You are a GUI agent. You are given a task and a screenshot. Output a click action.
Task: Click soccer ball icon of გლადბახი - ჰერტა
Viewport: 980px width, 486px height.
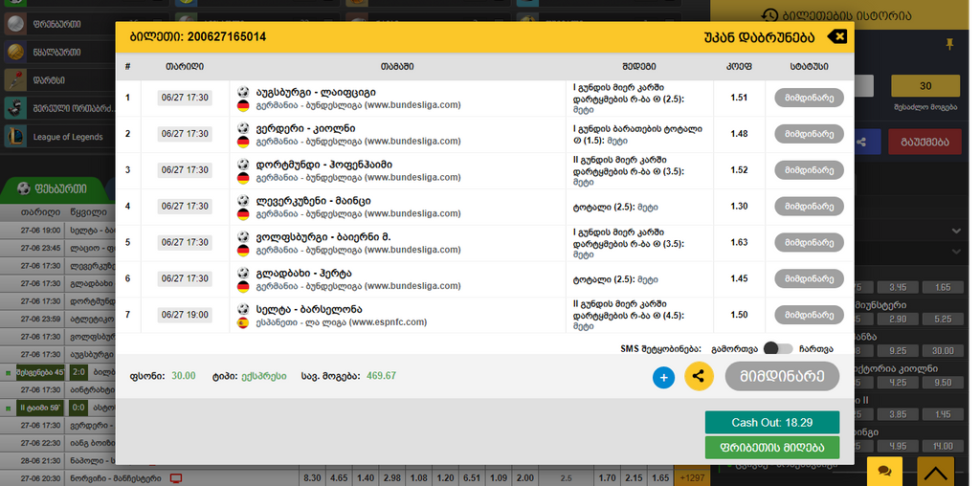click(x=243, y=273)
